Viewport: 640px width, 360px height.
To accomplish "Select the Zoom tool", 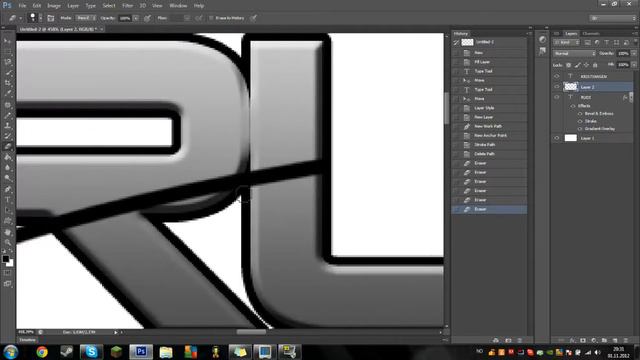I will pos(7,242).
